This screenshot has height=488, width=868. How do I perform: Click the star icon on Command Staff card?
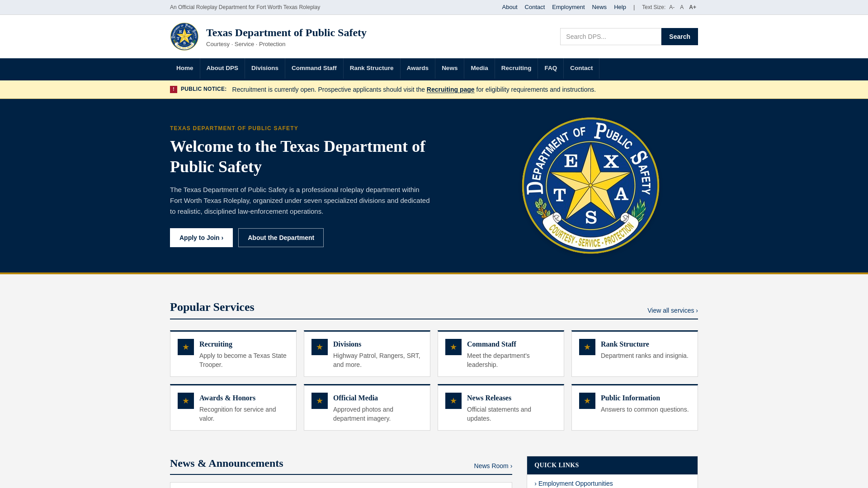(x=453, y=347)
